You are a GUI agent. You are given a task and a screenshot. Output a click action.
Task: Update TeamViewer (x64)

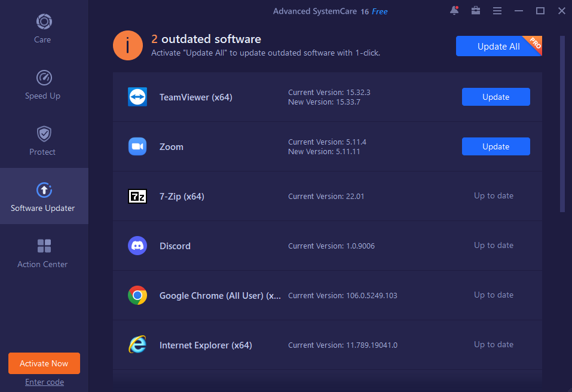(495, 97)
